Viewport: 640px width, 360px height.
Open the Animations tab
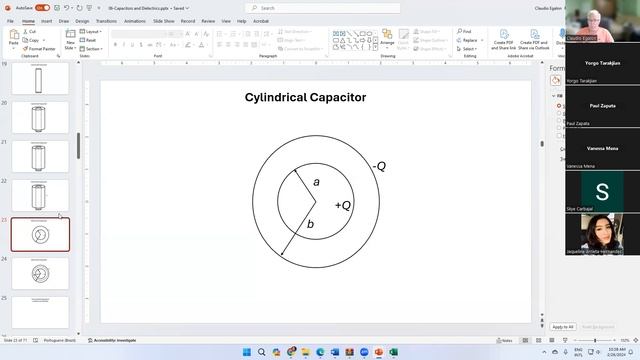pyautogui.click(x=135, y=21)
